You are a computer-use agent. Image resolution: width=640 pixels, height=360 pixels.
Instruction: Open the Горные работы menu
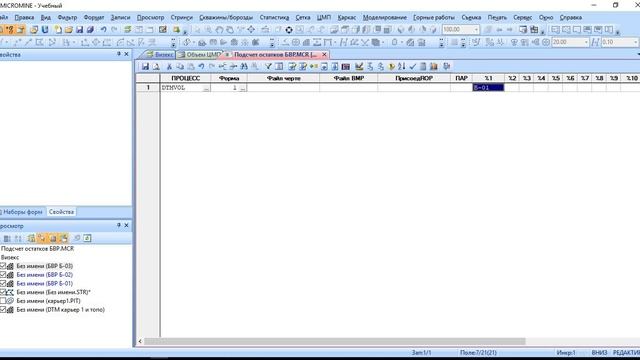pos(433,18)
